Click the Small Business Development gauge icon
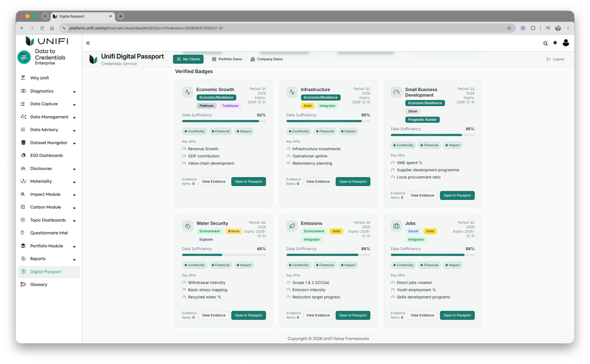The height and width of the screenshot is (364, 590). (396, 92)
